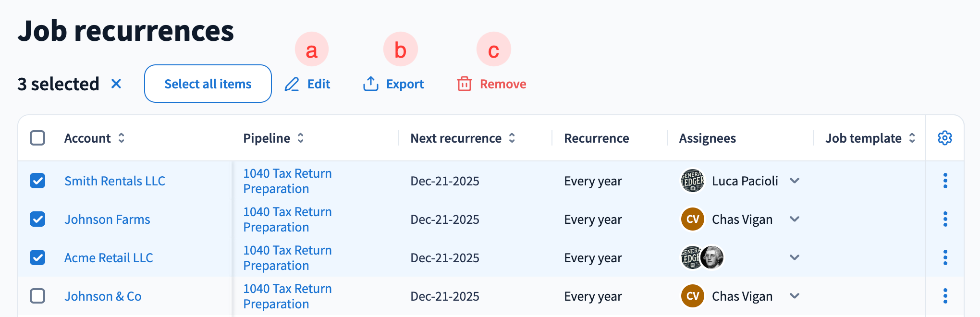This screenshot has height=317, width=980.
Task: Uncheck the Smith Rentals LLC checkbox
Action: pos(37,181)
